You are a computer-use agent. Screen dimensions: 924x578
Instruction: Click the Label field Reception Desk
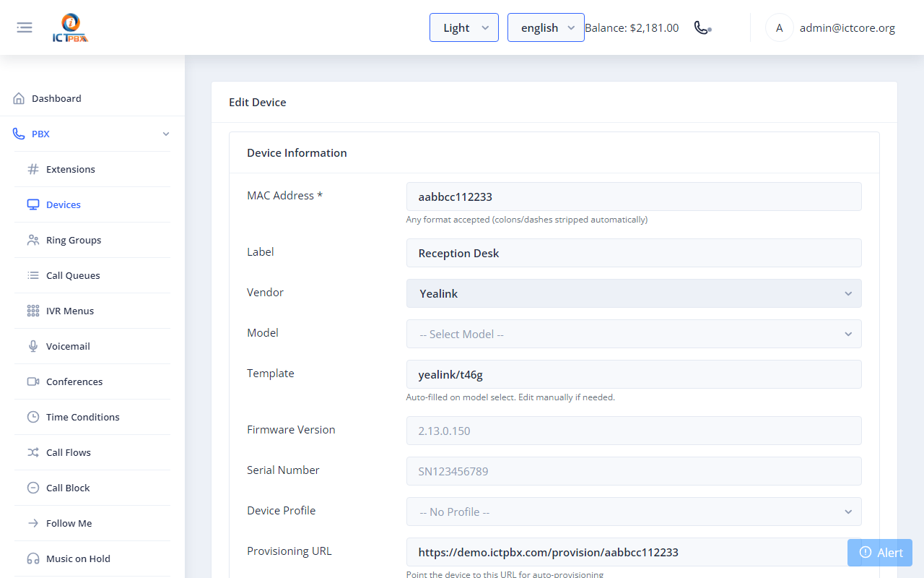(634, 253)
